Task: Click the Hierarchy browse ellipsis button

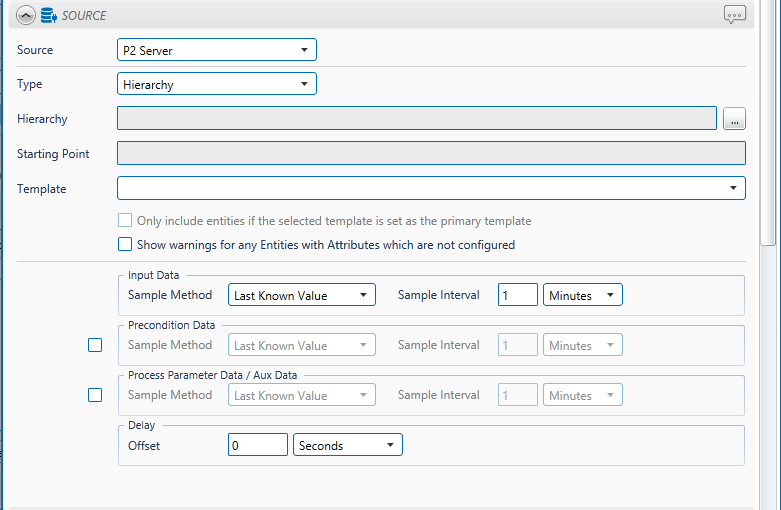Action: click(734, 120)
